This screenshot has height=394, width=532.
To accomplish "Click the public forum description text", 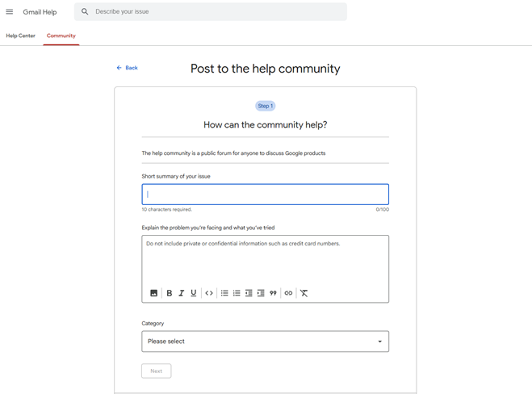I will click(x=233, y=153).
